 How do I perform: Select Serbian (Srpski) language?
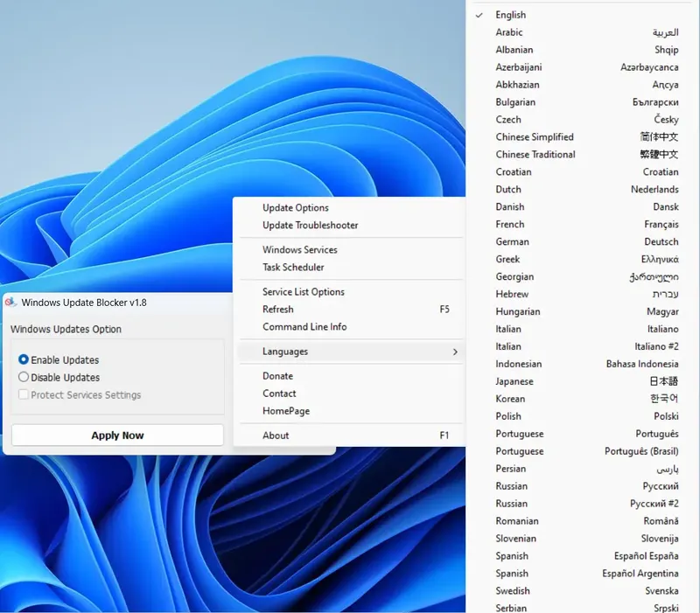pos(583,607)
